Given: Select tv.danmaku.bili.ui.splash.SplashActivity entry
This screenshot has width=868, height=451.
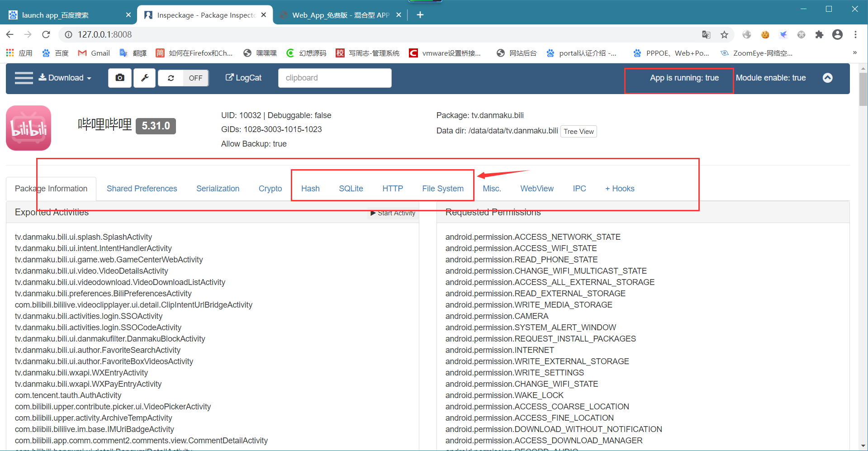Looking at the screenshot, I should click(x=83, y=237).
